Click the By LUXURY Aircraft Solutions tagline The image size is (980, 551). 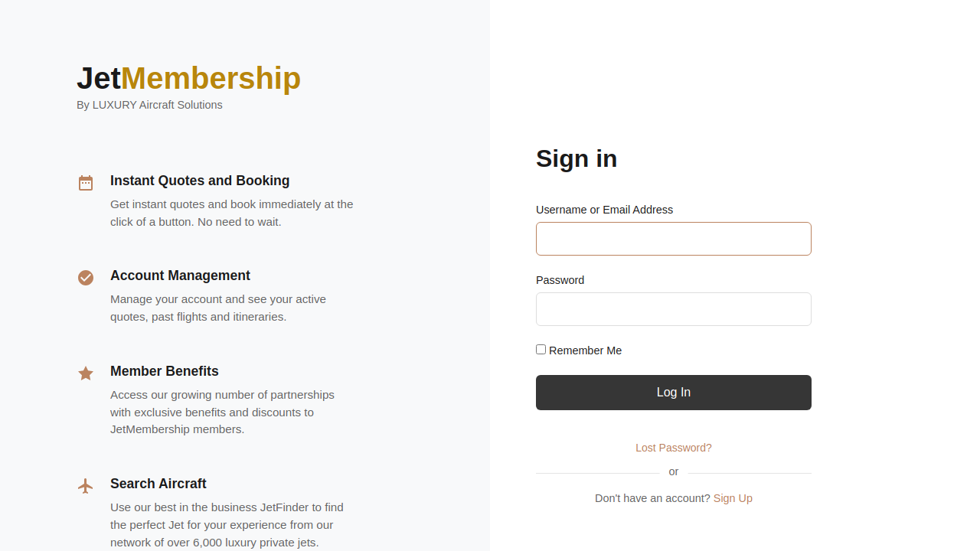pyautogui.click(x=149, y=105)
